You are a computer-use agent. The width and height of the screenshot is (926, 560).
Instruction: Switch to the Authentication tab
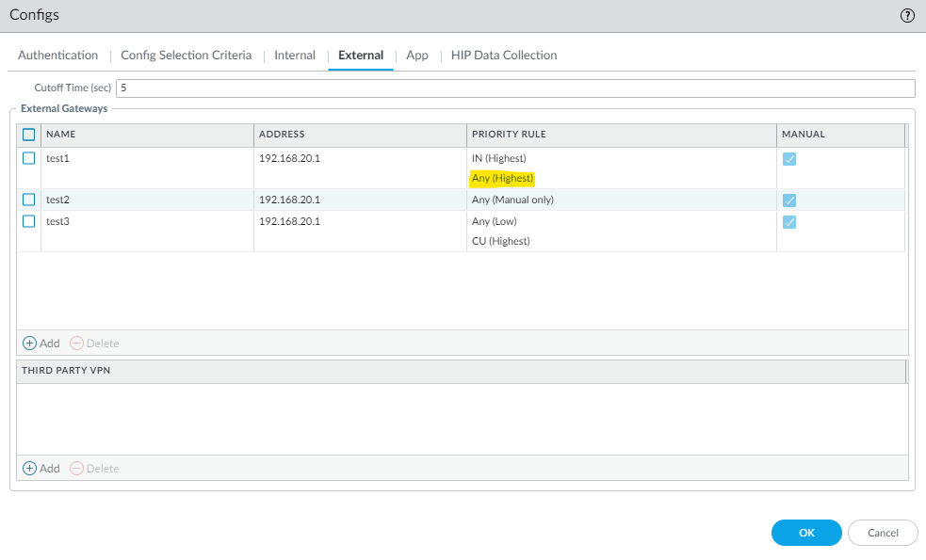coord(58,56)
